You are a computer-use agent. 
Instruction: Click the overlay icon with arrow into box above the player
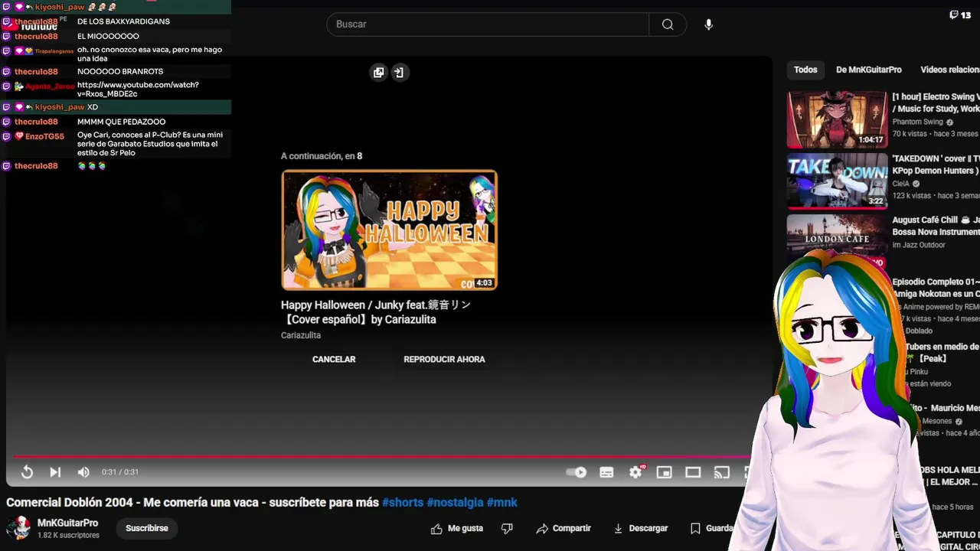[x=399, y=73]
